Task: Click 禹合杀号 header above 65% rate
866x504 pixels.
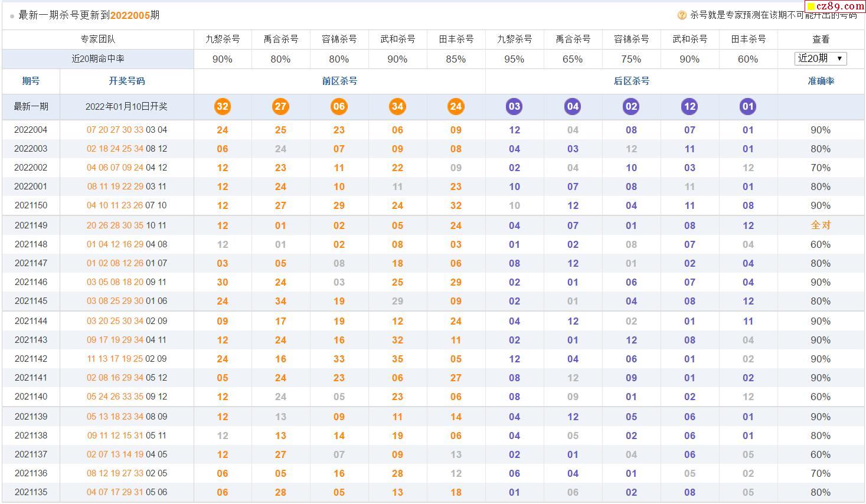Action: 573,40
